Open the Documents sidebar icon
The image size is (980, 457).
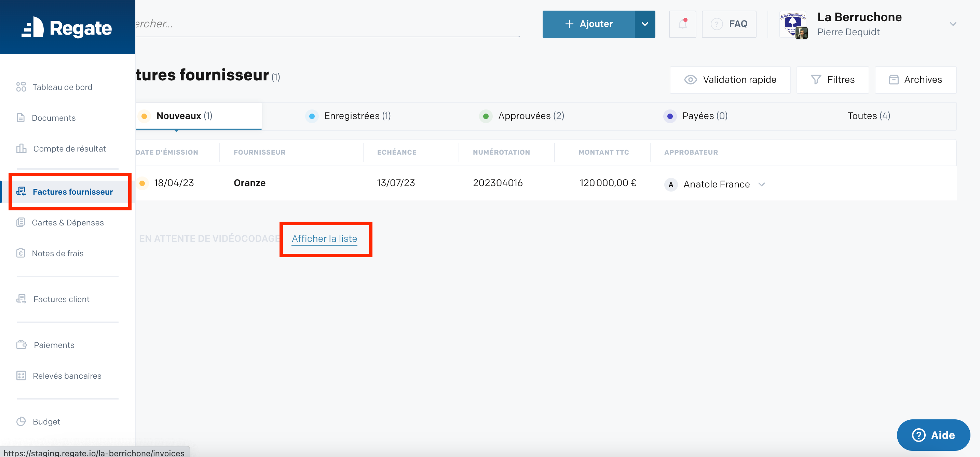[21, 118]
